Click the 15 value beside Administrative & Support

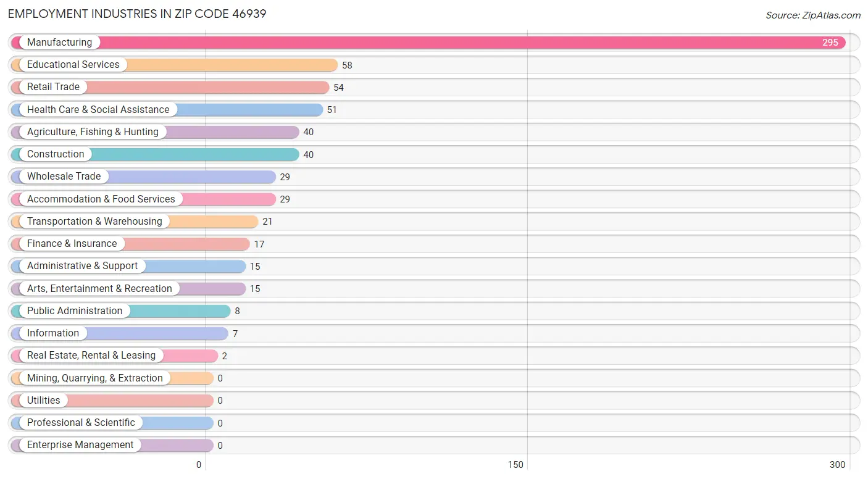(x=255, y=267)
